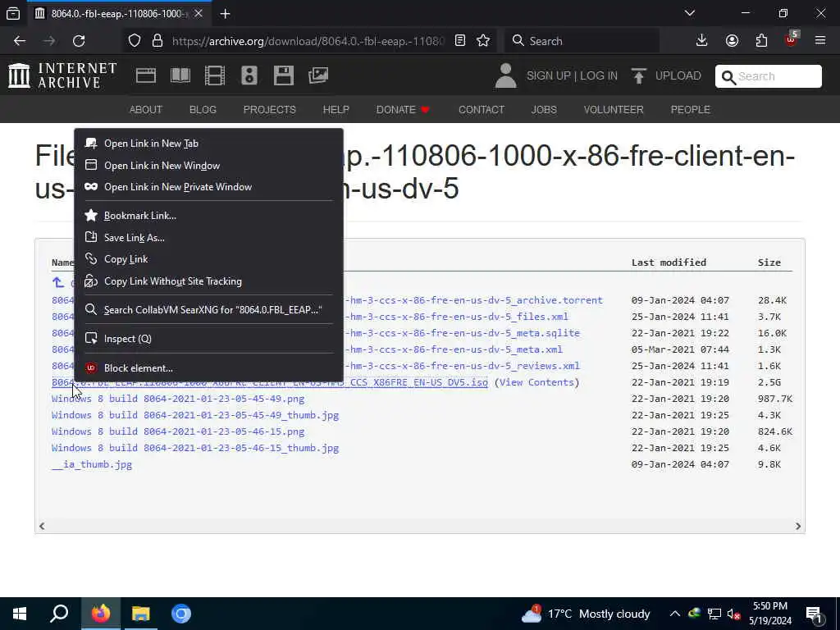Viewport: 840px width, 630px height.
Task: Open the JOBS nav item
Action: tap(544, 110)
